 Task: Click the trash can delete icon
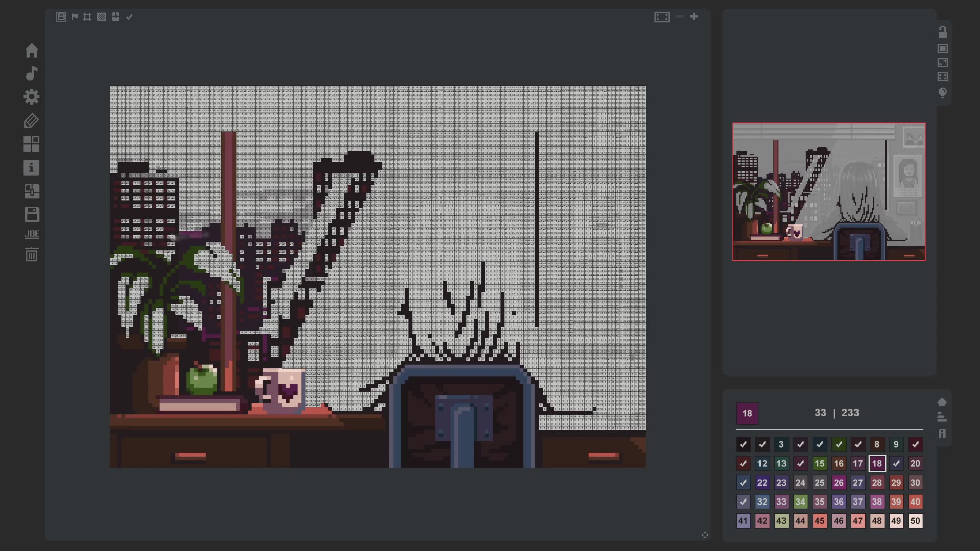tap(32, 255)
